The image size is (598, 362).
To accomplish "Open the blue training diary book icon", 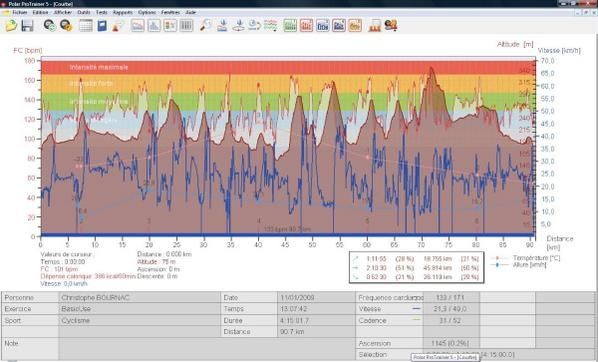I will click(x=102, y=26).
